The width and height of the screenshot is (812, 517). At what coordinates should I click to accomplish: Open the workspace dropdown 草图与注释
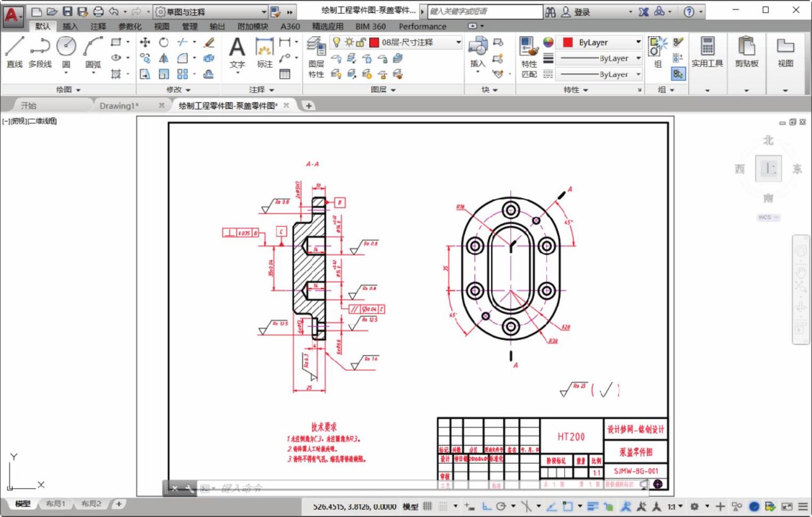(211, 12)
